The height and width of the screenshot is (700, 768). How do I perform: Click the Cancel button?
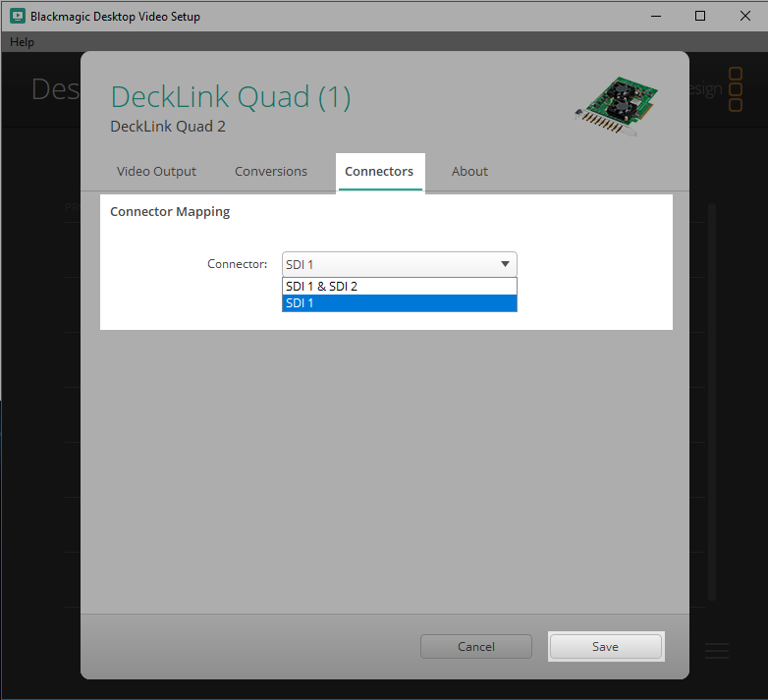coord(476,647)
